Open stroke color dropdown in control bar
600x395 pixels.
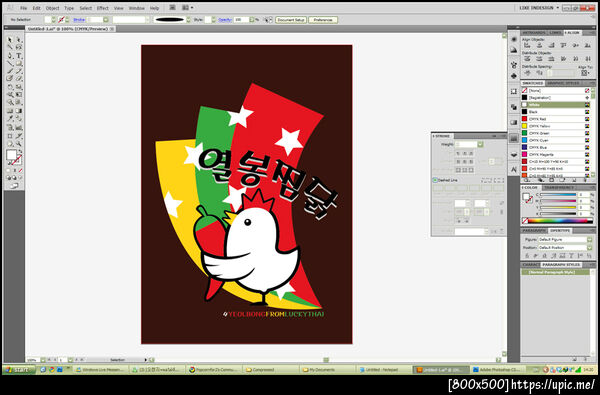[x=67, y=20]
